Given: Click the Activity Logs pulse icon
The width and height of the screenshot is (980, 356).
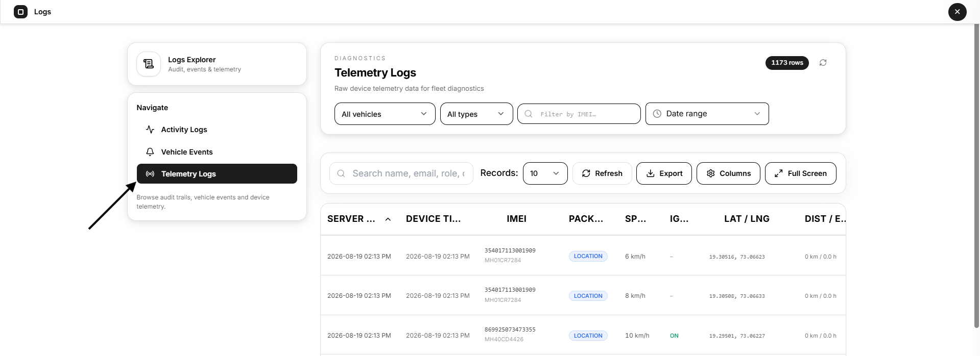Looking at the screenshot, I should 150,130.
